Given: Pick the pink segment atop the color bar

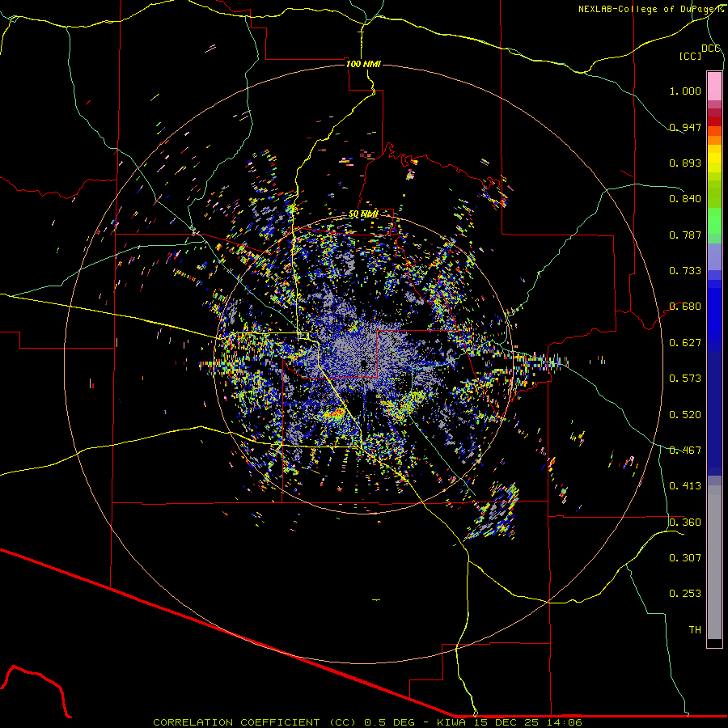Looking at the screenshot, I should [x=714, y=86].
